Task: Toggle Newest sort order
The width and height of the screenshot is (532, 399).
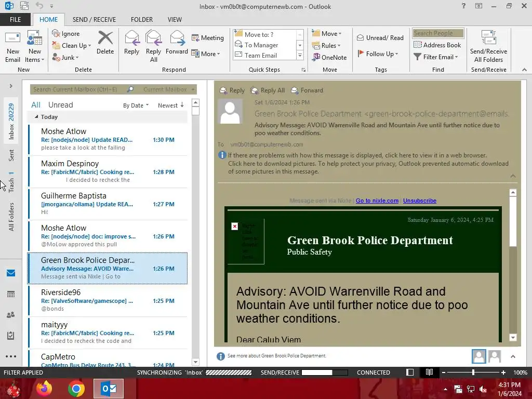Action: tap(170, 105)
